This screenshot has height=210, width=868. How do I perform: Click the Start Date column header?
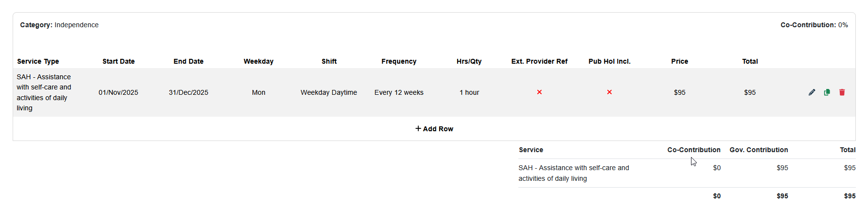[x=119, y=61]
